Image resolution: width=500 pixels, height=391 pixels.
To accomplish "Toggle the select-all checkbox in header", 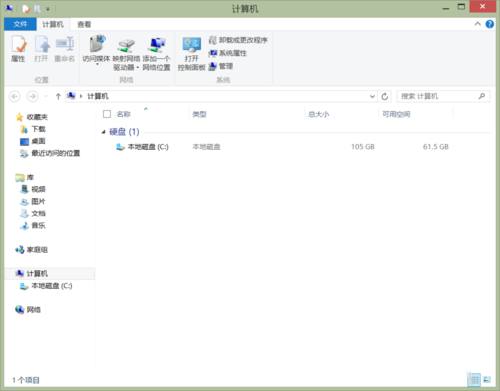I will pyautogui.click(x=107, y=114).
